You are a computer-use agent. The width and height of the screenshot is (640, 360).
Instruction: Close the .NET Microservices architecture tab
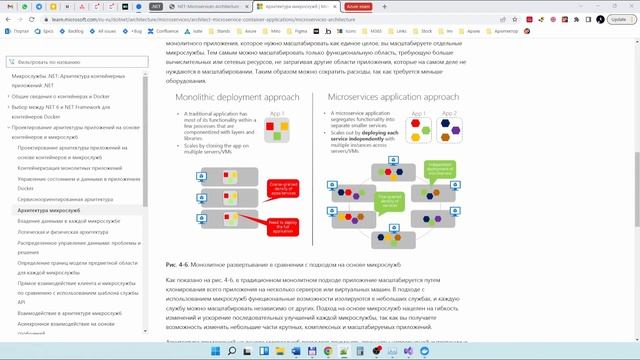(247, 7)
